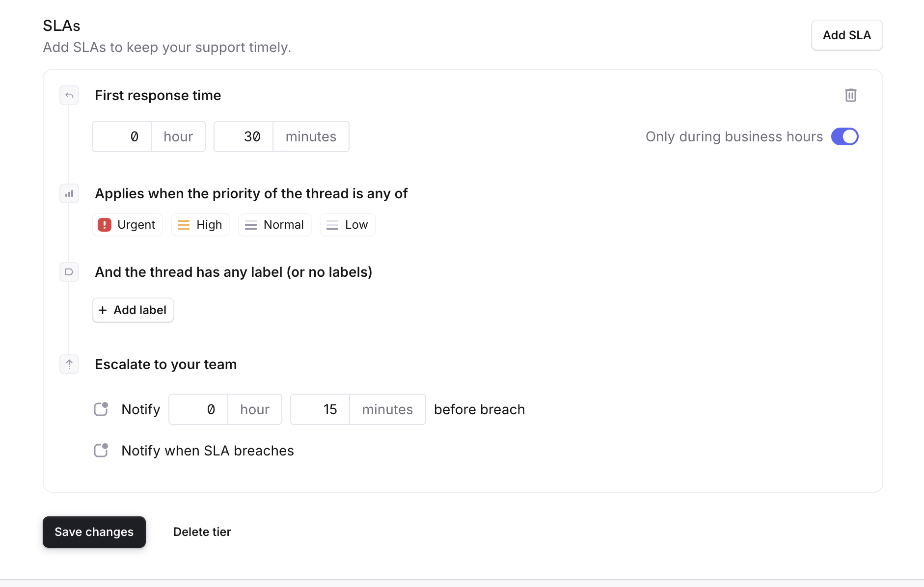Select the Normal priority chip
Viewport: 924px width, 587px height.
point(275,225)
